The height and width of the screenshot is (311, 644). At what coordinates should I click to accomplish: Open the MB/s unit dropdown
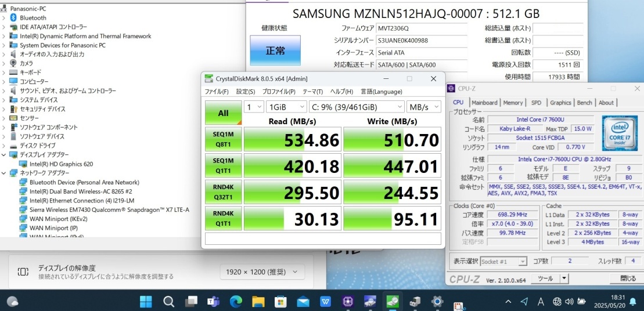[424, 107]
